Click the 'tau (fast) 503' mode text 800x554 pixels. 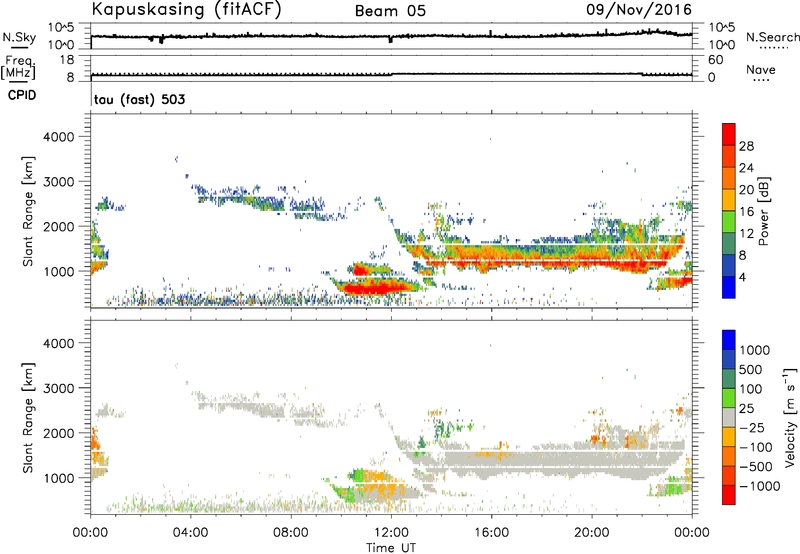[x=139, y=99]
